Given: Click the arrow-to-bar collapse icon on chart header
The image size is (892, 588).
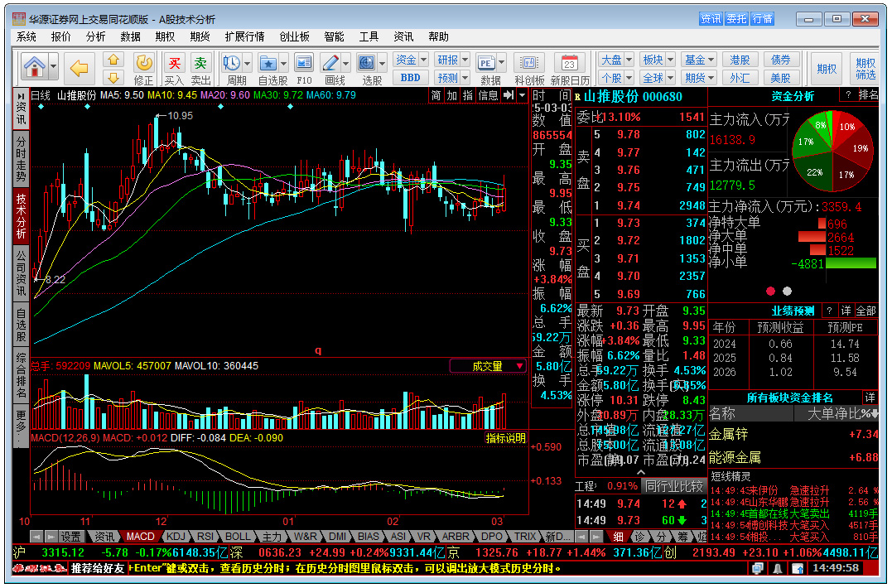Looking at the screenshot, I should (509, 95).
